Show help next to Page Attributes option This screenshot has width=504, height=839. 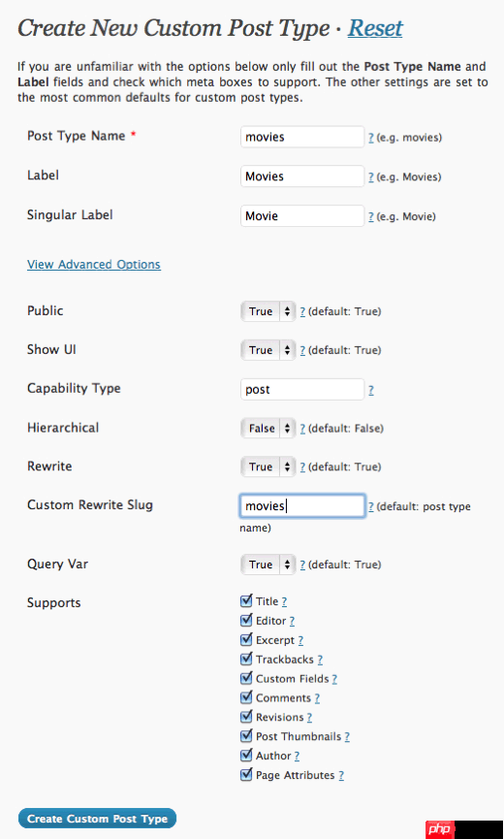click(x=341, y=775)
